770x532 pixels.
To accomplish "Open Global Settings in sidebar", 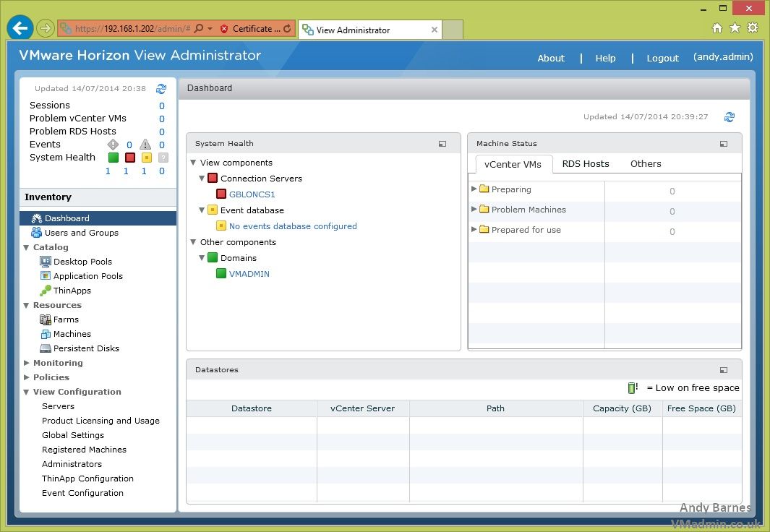I will [73, 435].
